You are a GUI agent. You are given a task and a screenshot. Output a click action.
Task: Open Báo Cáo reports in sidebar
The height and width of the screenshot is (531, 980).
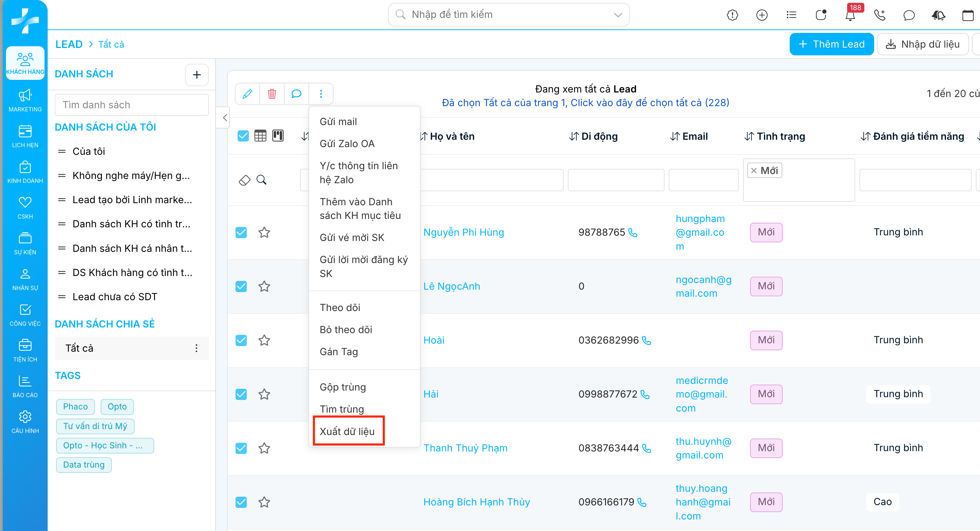(25, 386)
